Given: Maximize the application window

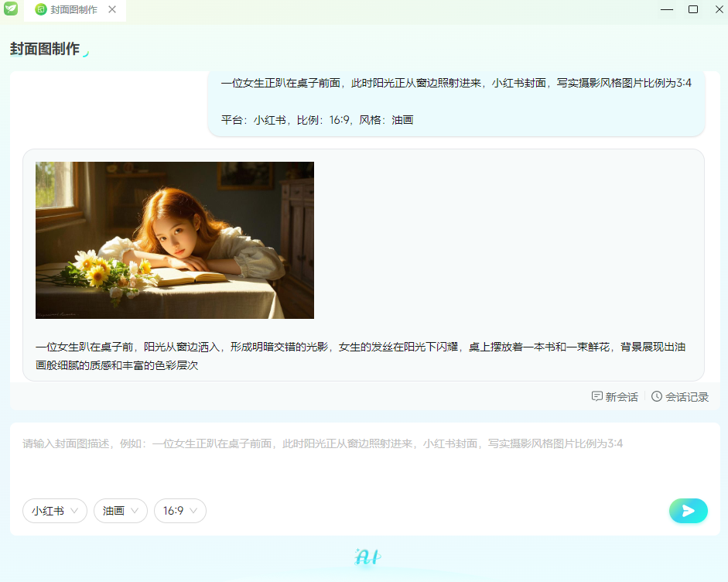Looking at the screenshot, I should click(x=693, y=9).
